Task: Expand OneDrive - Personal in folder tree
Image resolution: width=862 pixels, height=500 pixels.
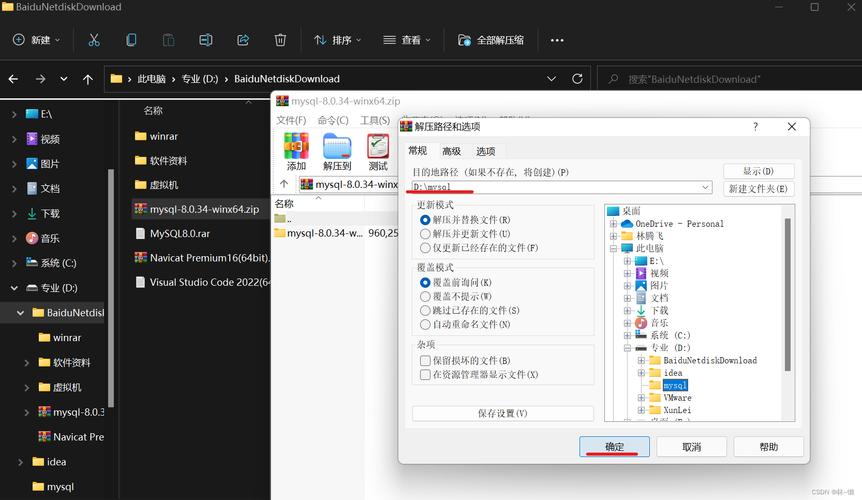Action: [x=614, y=224]
